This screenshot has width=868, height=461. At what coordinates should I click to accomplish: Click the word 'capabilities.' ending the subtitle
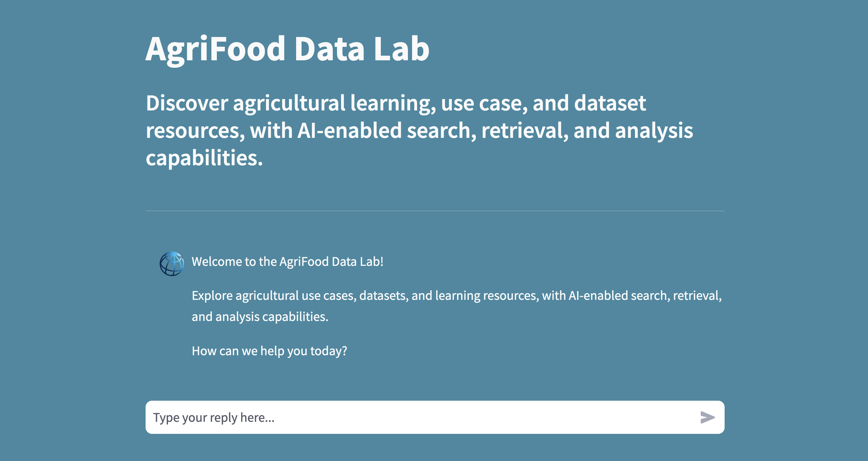[x=204, y=158]
